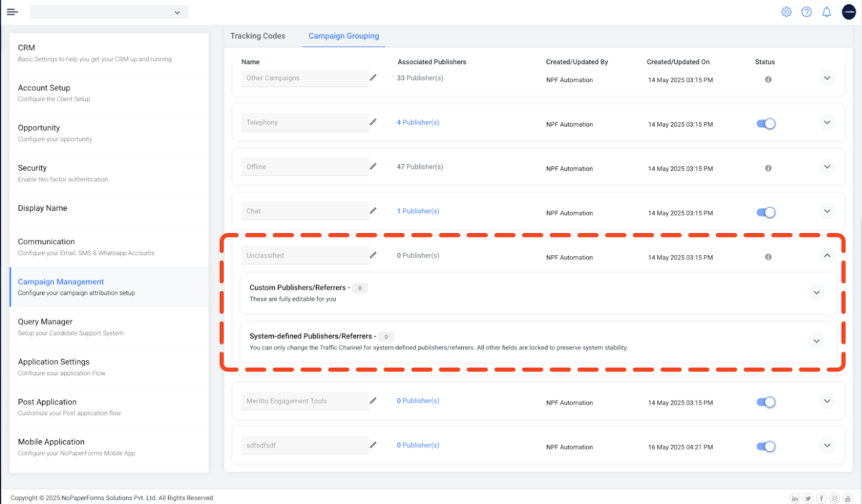Image resolution: width=862 pixels, height=504 pixels.
Task: Disable the Telephony status toggle
Action: click(x=766, y=124)
